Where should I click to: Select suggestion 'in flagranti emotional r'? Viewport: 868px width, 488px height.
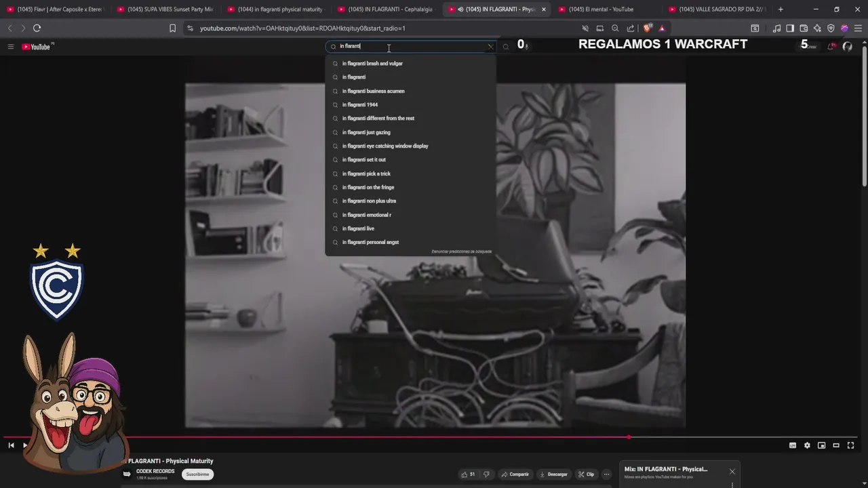(x=410, y=215)
